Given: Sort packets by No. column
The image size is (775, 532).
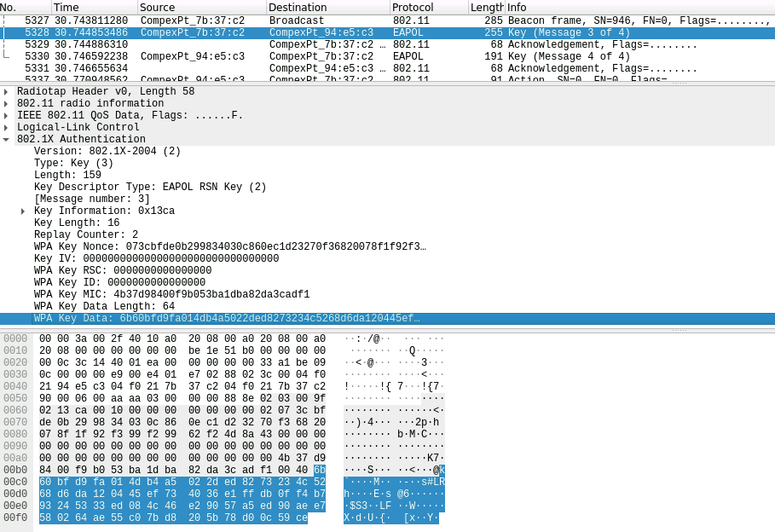Looking at the screenshot, I should (x=26, y=8).
